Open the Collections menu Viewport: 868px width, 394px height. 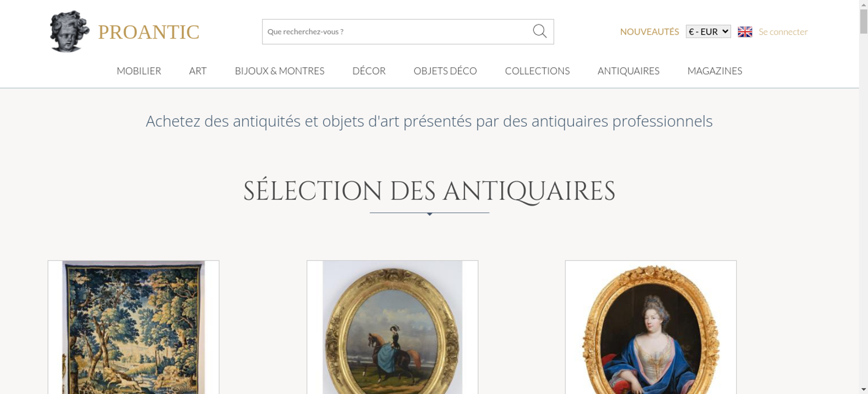(537, 71)
